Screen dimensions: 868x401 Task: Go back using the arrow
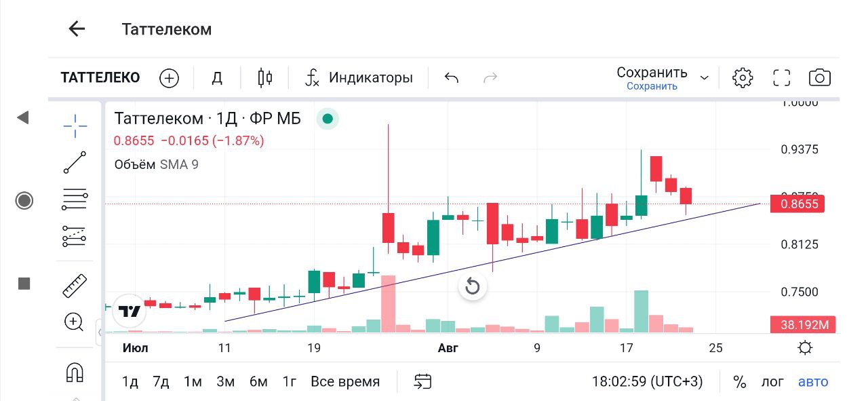[77, 28]
